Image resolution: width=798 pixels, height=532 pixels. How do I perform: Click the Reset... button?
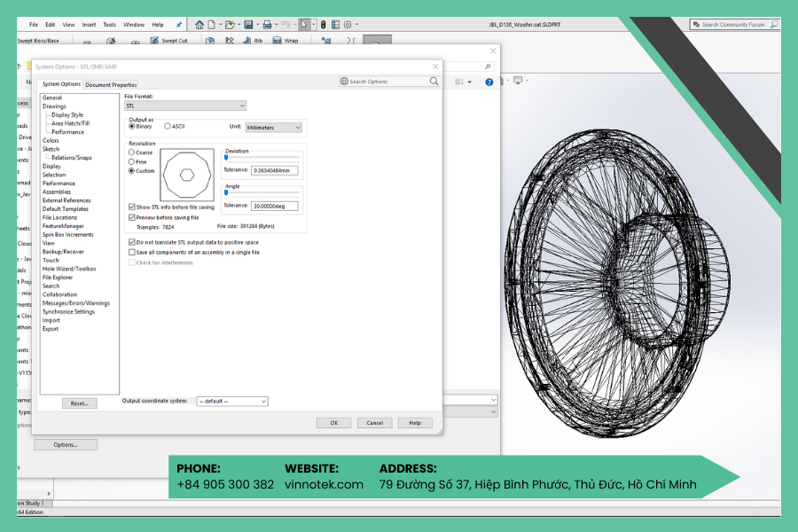tap(80, 403)
